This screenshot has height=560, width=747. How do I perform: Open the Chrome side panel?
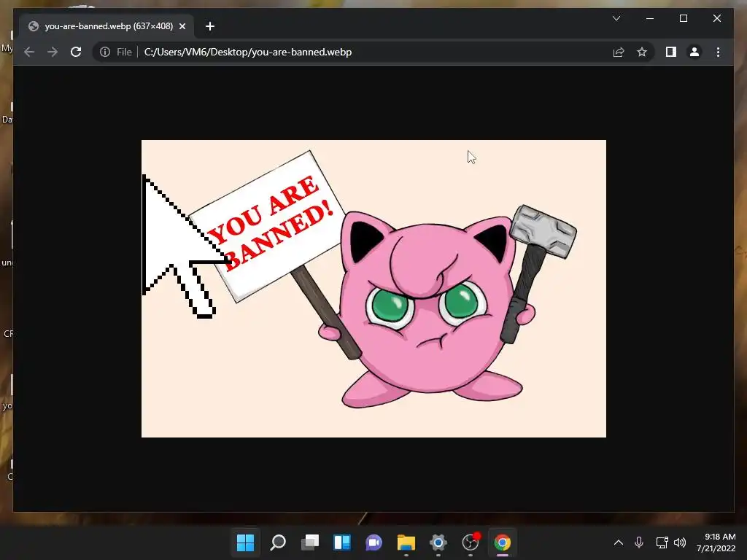(x=671, y=52)
